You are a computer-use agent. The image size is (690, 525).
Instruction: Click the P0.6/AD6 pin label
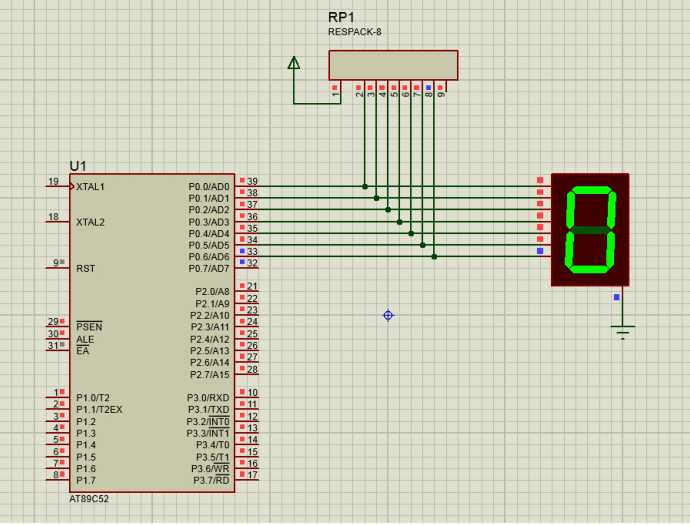click(x=209, y=257)
